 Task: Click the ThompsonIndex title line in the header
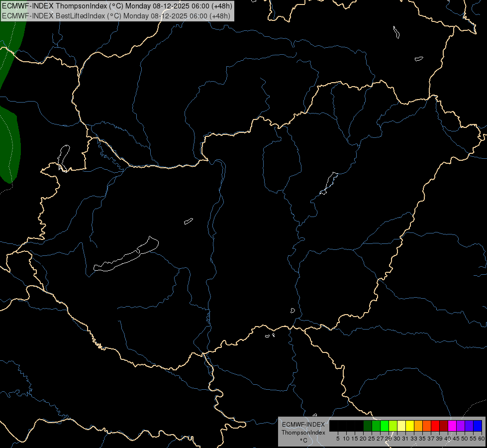click(117, 6)
